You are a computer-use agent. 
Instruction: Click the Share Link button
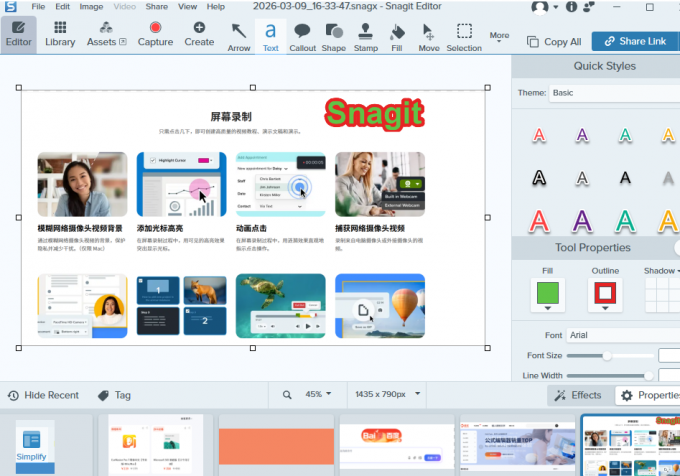[x=635, y=41]
